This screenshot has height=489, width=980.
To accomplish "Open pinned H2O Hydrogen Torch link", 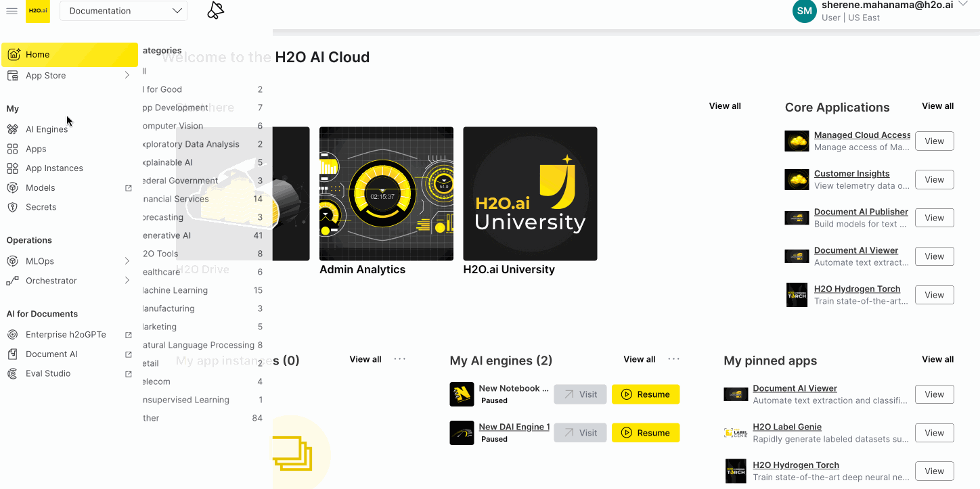I will click(796, 465).
